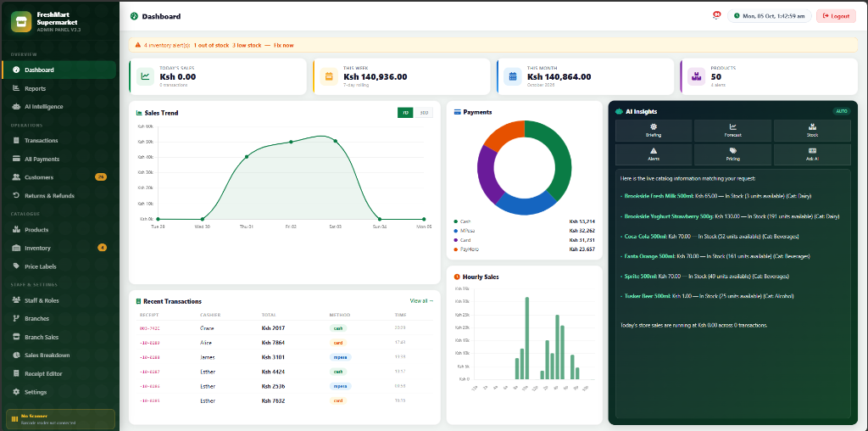Click the Ksh 7864 total in Alice's row
Screen dimensions: 868x431
pos(274,343)
